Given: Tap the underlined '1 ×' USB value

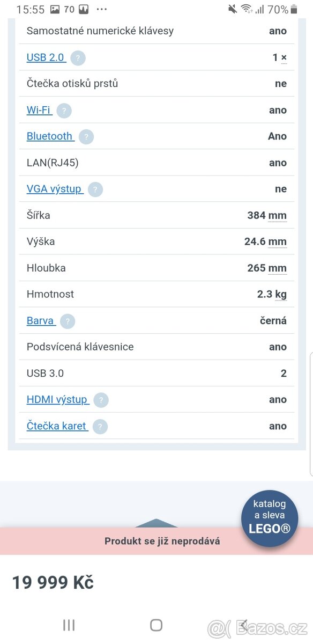Looking at the screenshot, I should (x=280, y=57).
